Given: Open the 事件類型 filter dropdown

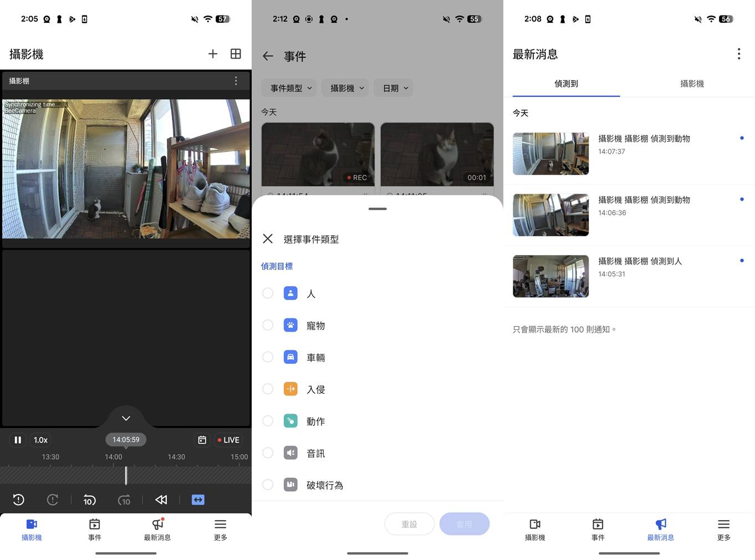Looking at the screenshot, I should (288, 88).
